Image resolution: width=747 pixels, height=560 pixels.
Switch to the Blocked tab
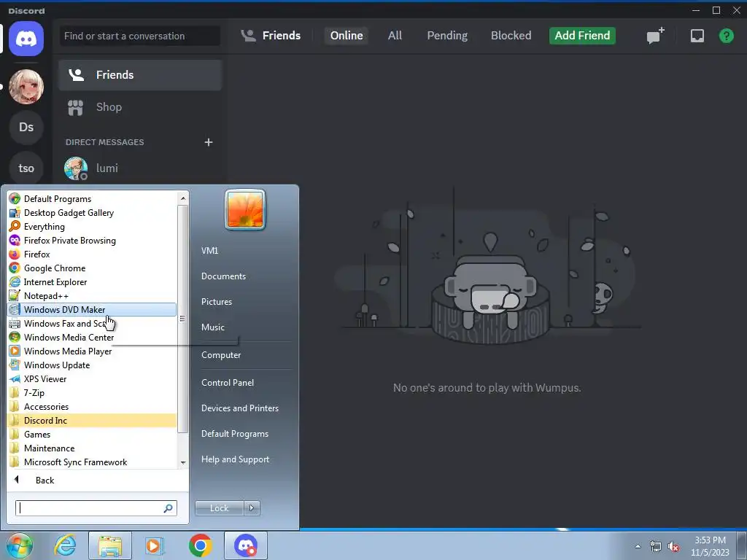(x=511, y=36)
